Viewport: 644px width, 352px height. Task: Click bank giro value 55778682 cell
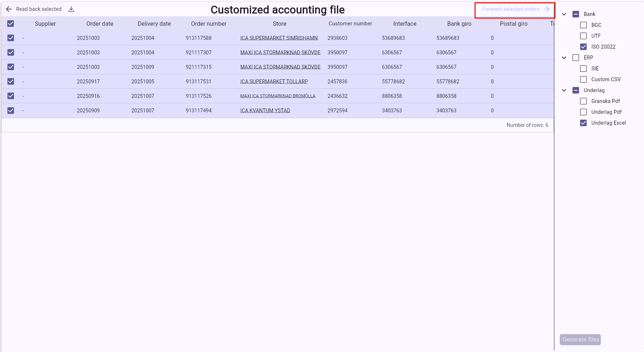(448, 82)
